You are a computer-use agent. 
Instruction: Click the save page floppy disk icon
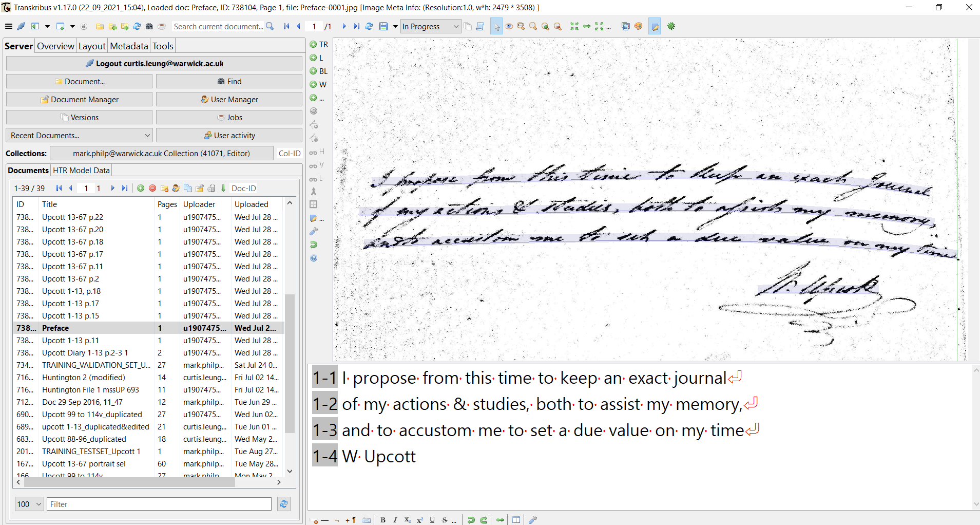pos(383,26)
